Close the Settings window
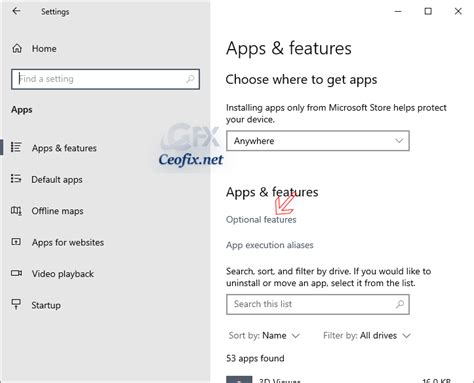 coord(458,11)
